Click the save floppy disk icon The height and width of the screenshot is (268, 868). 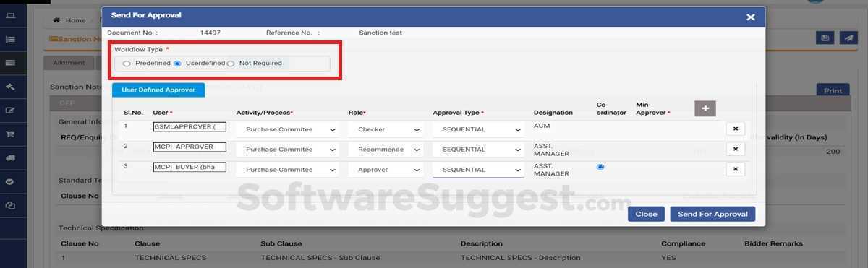pos(824,38)
